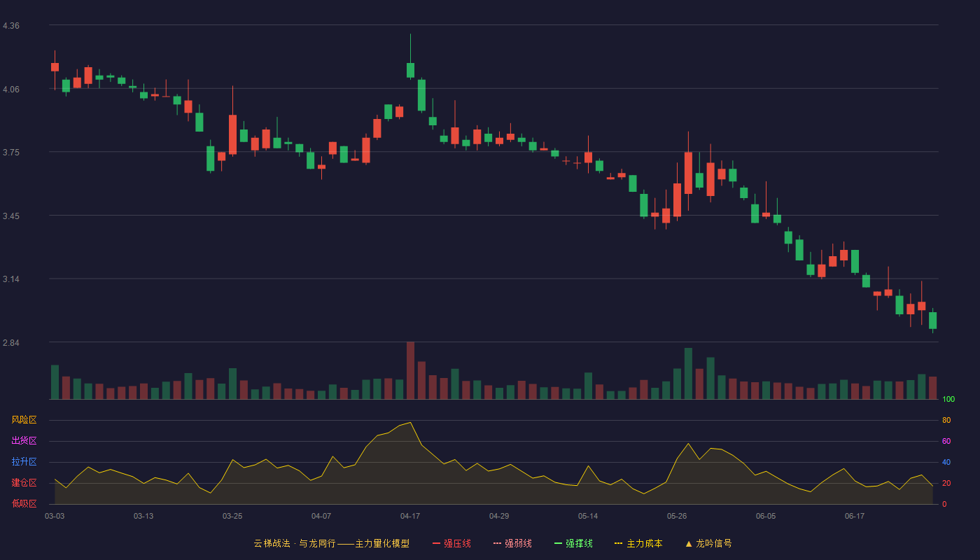Click the 4.36 price axis label
The image size is (980, 560).
pyautogui.click(x=11, y=26)
